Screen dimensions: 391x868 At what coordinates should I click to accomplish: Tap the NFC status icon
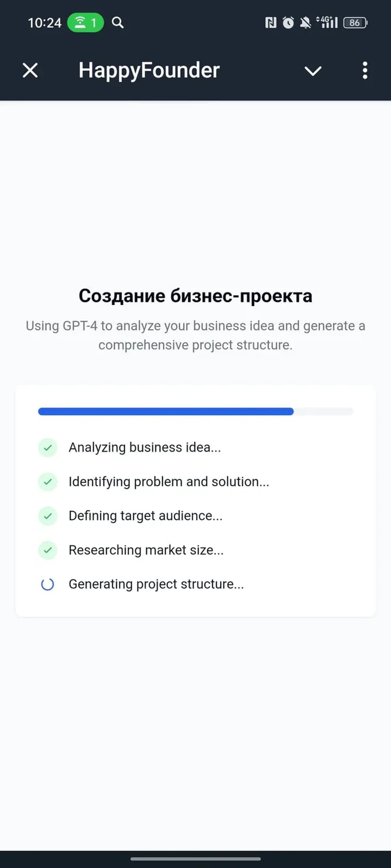click(271, 22)
